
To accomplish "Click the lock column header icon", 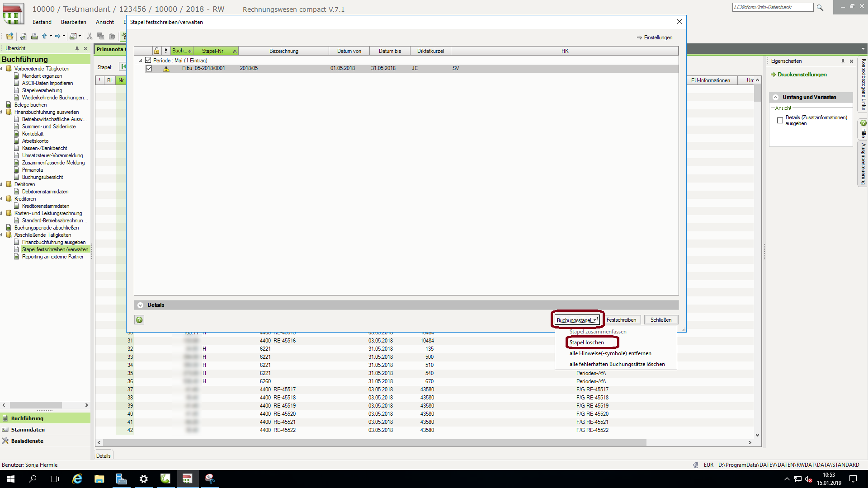I will click(156, 51).
